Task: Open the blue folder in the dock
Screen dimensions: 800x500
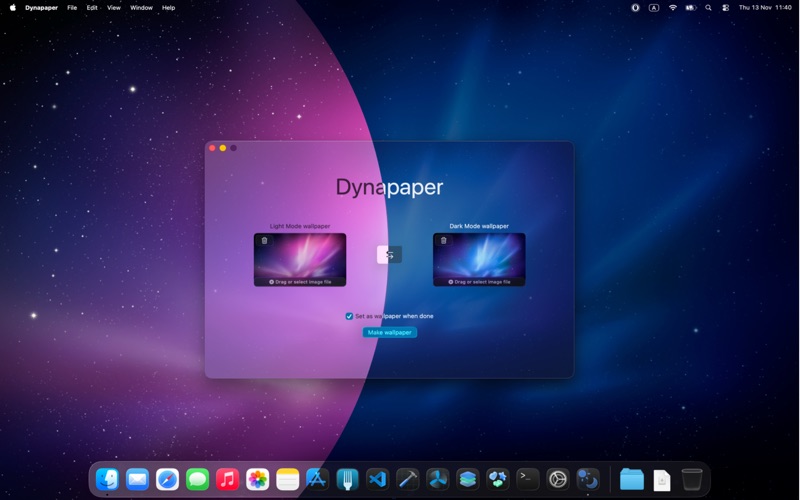Action: 632,480
